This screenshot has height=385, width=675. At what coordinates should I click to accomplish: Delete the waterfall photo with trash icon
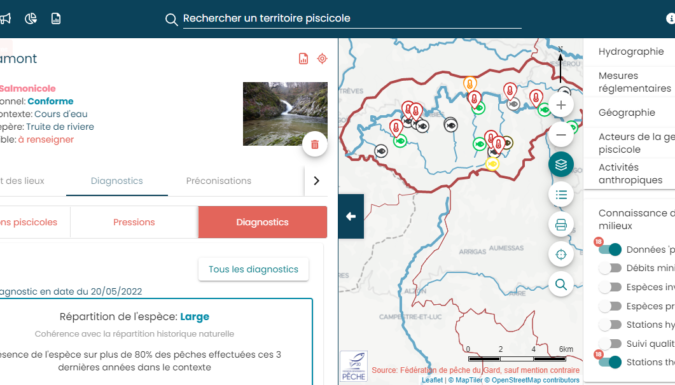click(315, 144)
